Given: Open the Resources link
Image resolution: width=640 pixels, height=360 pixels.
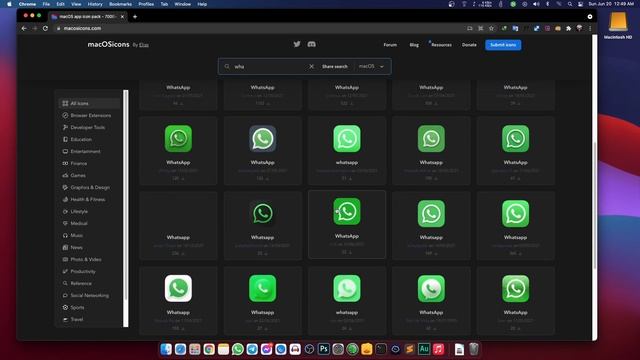Looking at the screenshot, I should point(441,45).
